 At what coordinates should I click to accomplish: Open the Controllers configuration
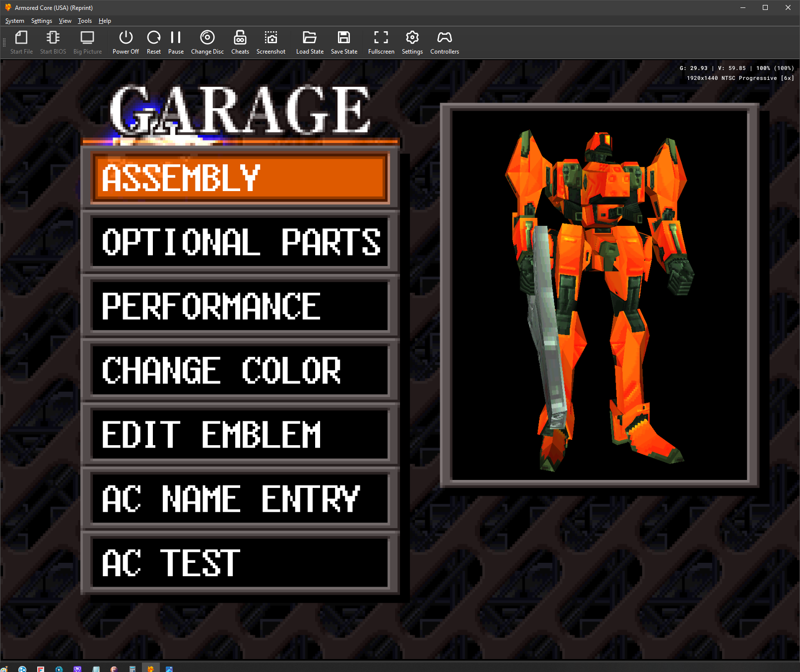point(445,43)
